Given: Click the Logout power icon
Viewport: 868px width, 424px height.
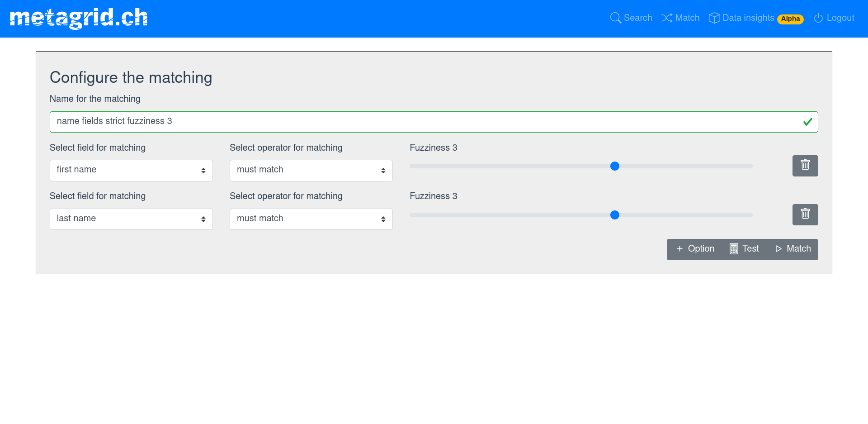Looking at the screenshot, I should click(x=818, y=18).
